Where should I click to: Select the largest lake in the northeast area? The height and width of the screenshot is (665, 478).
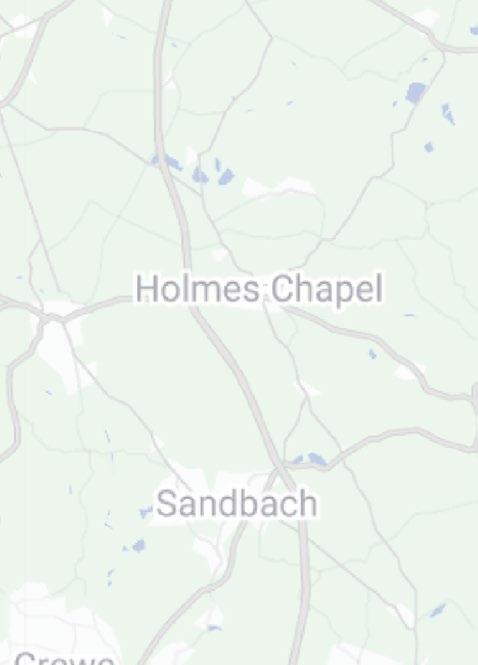[x=415, y=92]
